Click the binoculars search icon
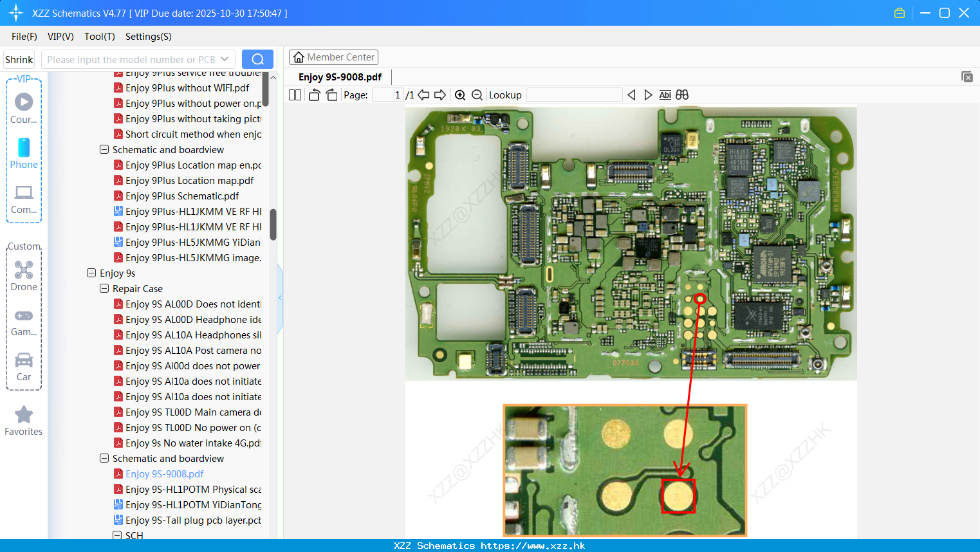980x552 pixels. 682,95
